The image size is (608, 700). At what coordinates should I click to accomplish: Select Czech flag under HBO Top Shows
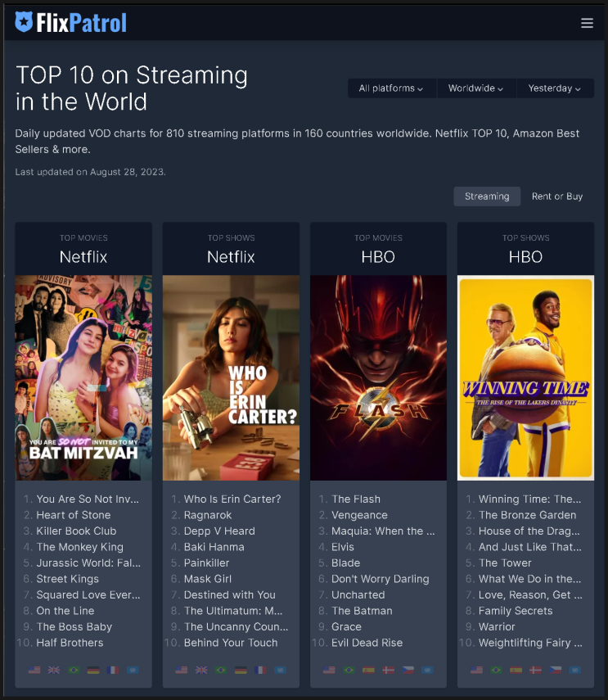pos(556,670)
